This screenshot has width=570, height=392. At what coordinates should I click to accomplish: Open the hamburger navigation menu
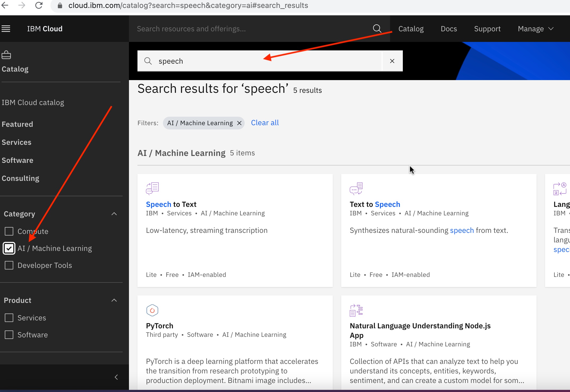(x=6, y=29)
